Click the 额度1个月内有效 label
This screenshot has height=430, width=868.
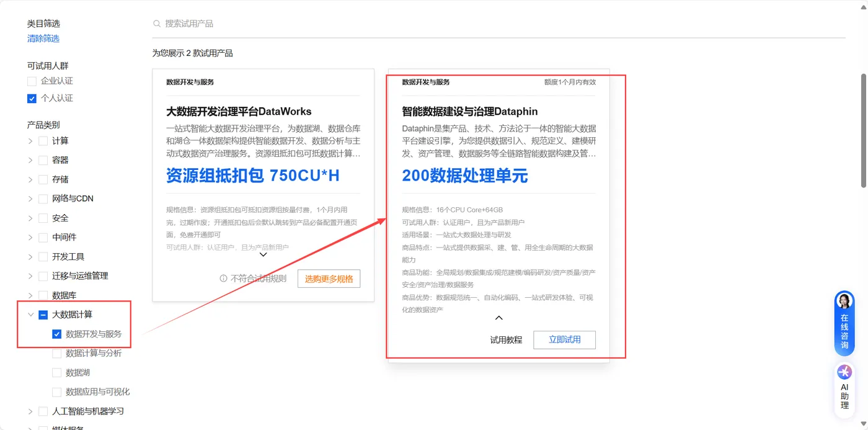click(x=570, y=82)
